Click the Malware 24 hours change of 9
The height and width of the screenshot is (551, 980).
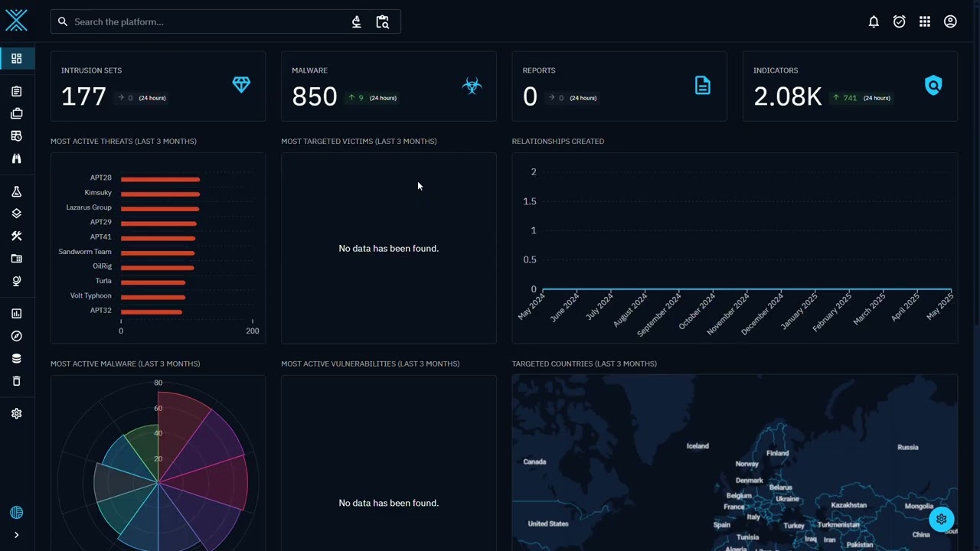tap(356, 98)
